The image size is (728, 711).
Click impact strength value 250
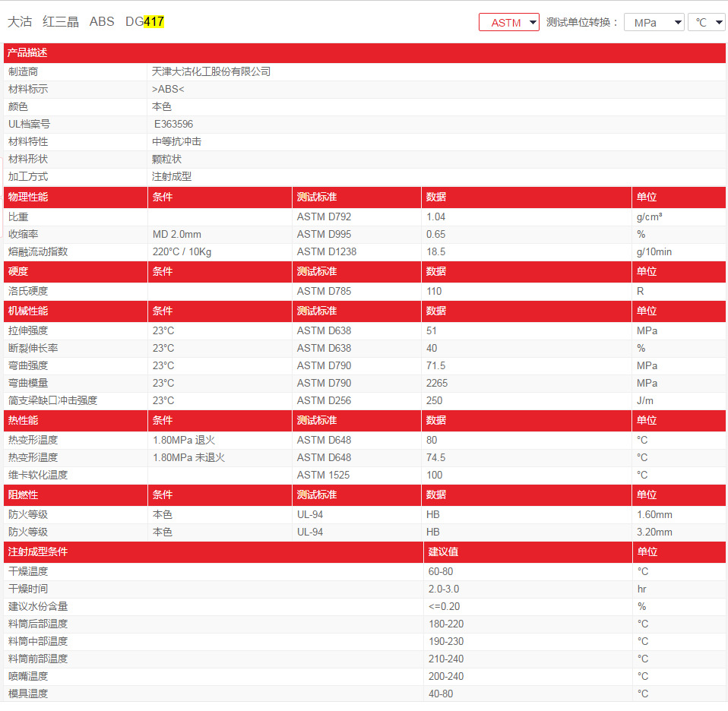click(434, 400)
